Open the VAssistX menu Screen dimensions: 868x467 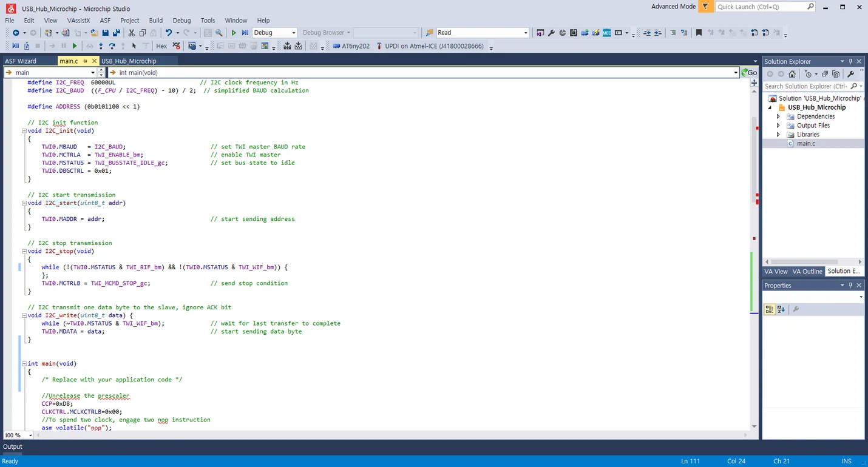coord(79,20)
